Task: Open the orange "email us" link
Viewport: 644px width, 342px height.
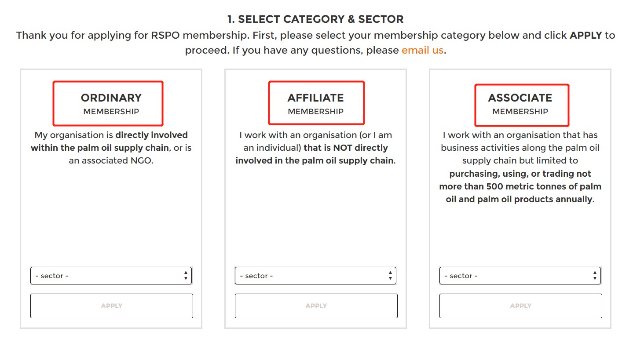Action: 422,50
